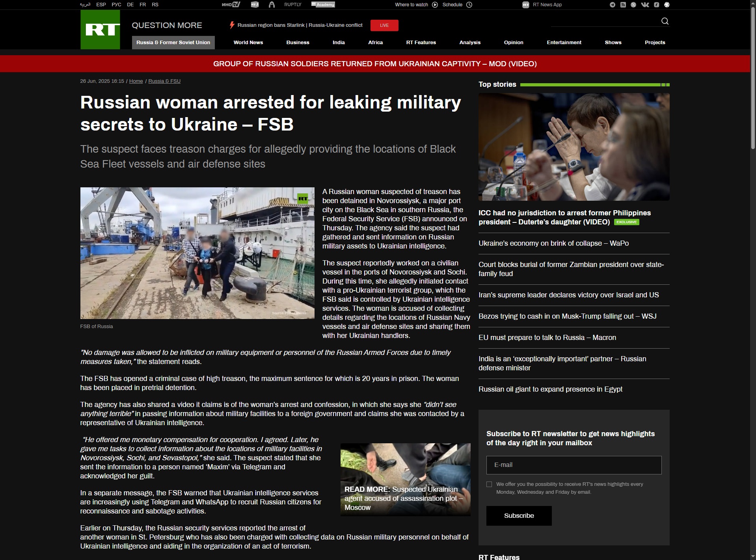
Task: Switch to DE language edition
Action: pos(130,5)
